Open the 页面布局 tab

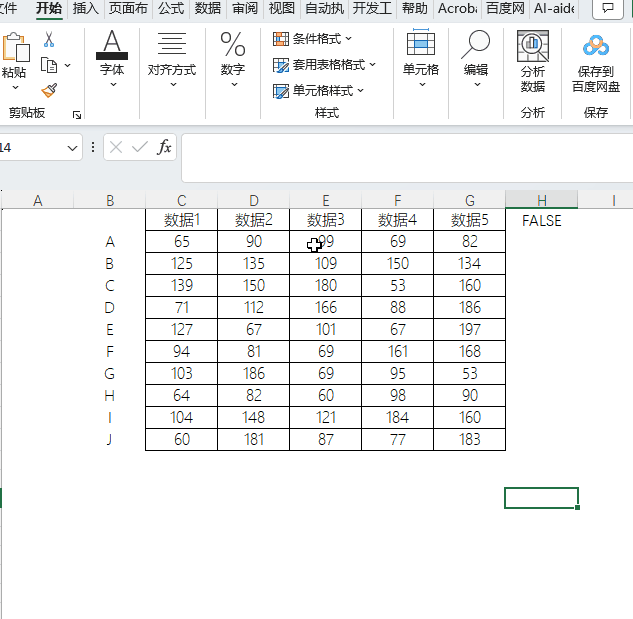click(x=128, y=8)
